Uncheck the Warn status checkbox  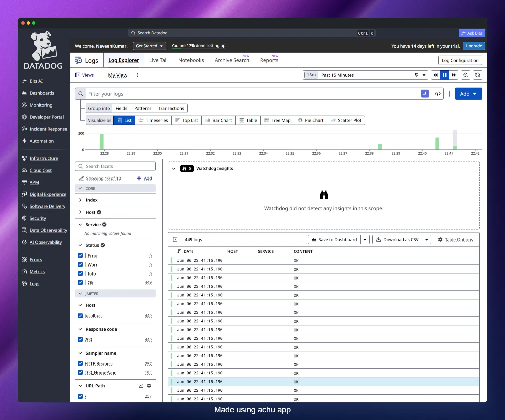(x=80, y=264)
